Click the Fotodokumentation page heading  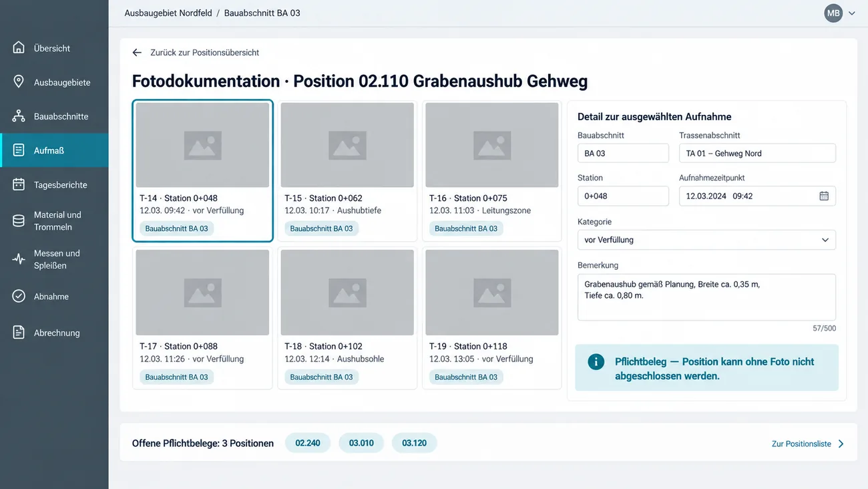[360, 81]
